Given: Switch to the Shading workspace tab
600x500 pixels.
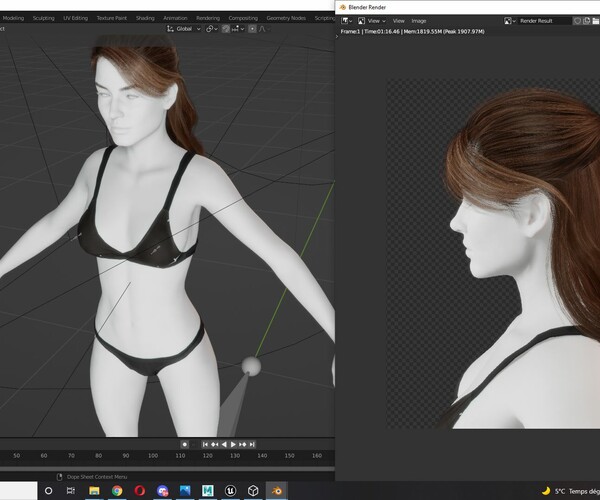Looking at the screenshot, I should coord(145,18).
